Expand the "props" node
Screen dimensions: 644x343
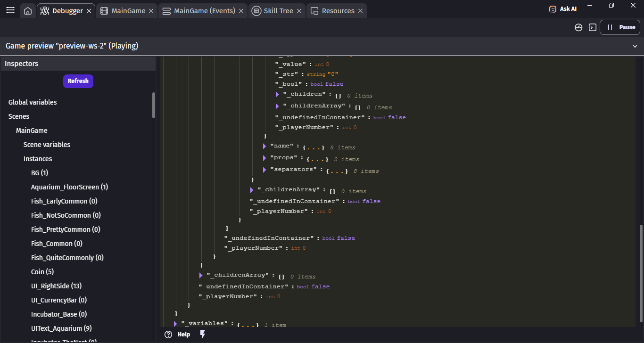(264, 158)
